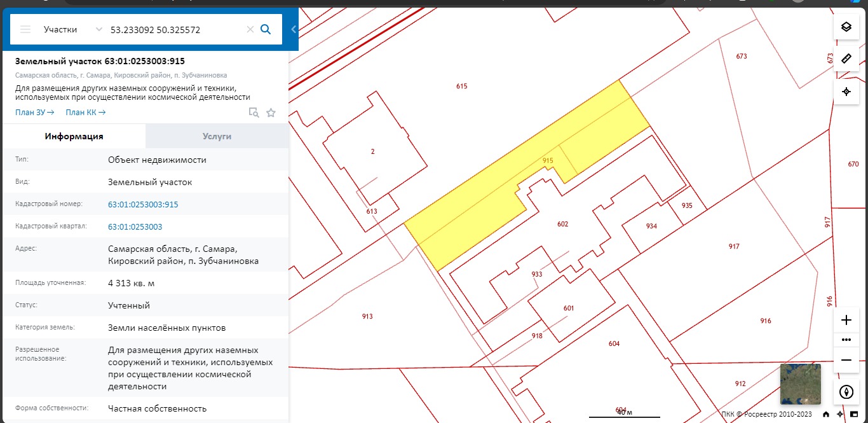
Task: Follow cadastral quarter link 63:01:0253003
Action: (135, 226)
